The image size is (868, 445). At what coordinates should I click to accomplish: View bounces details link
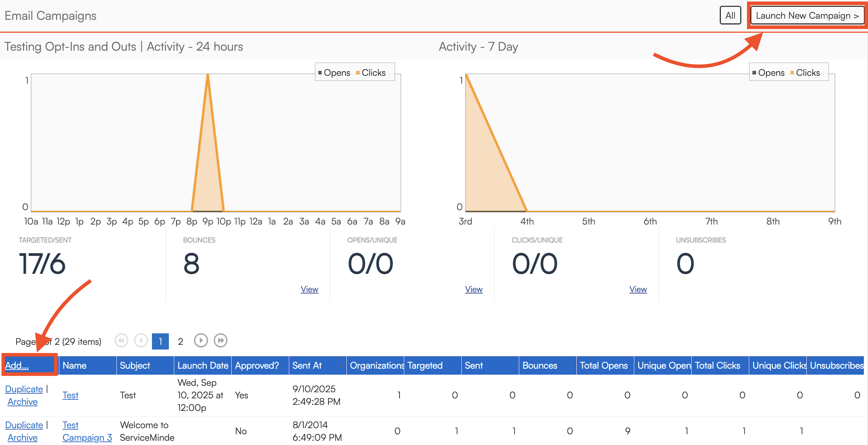309,289
